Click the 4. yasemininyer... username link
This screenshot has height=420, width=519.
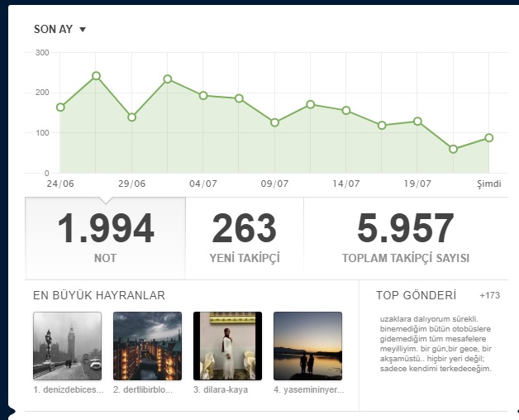[309, 389]
